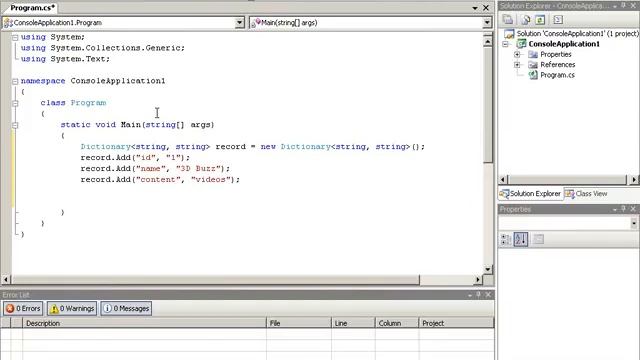Click the code editor vertical scrollbar thumb

(x=488, y=105)
